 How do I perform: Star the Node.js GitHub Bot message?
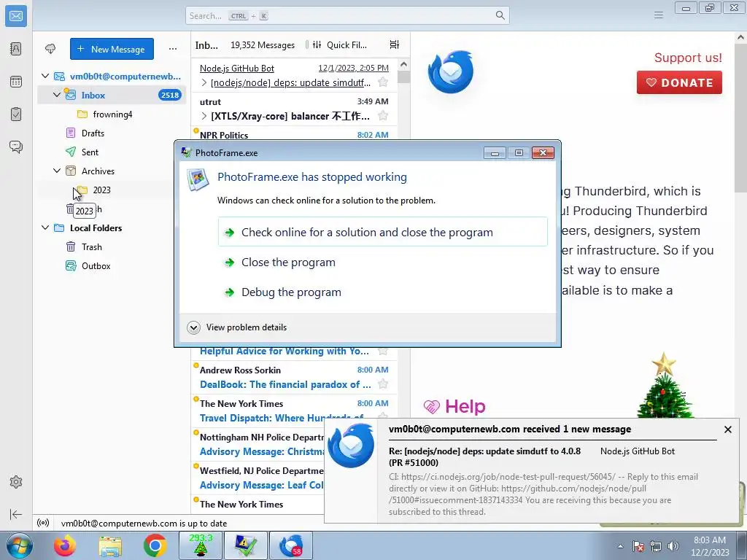click(x=382, y=82)
